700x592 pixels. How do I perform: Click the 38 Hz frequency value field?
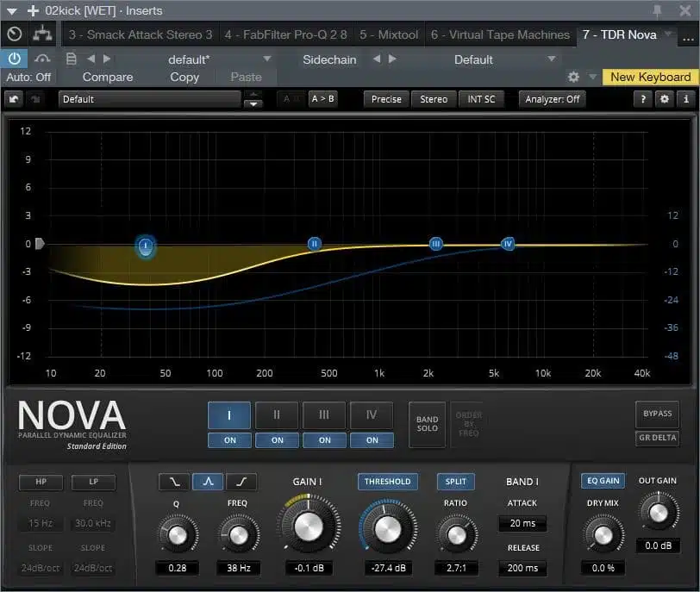point(239,568)
